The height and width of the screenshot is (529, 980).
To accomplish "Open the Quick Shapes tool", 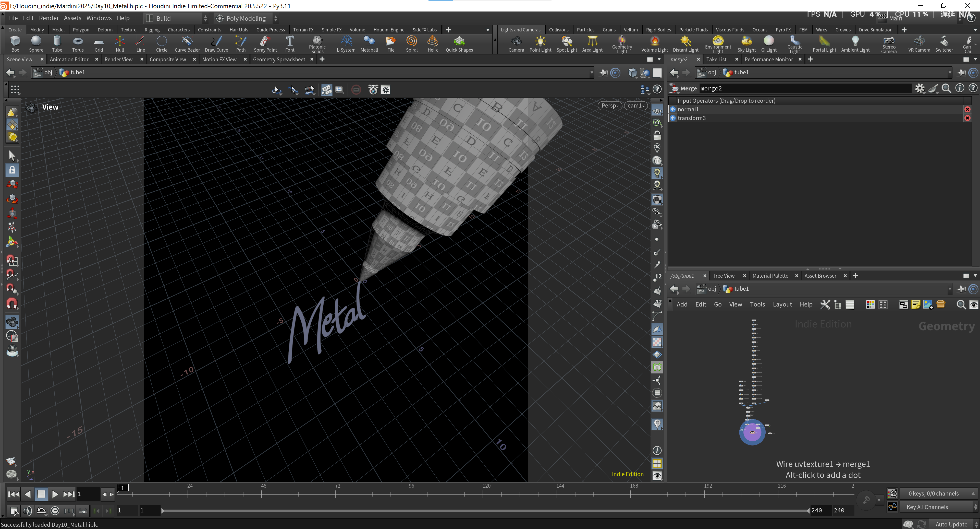I will pos(459,44).
